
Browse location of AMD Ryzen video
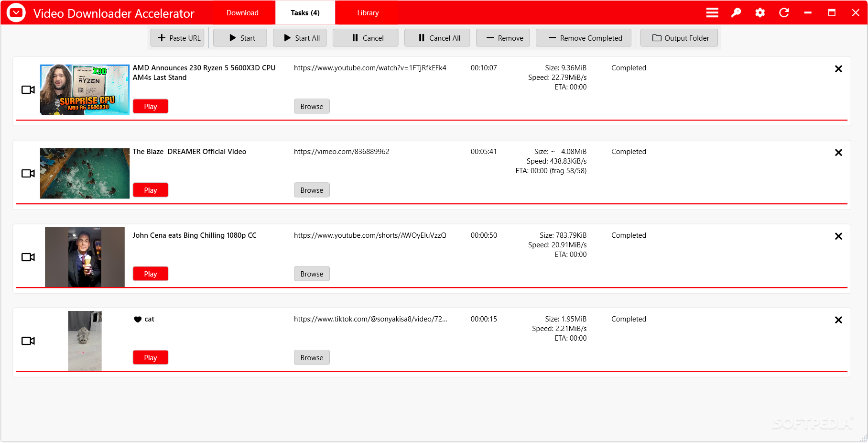(x=312, y=106)
